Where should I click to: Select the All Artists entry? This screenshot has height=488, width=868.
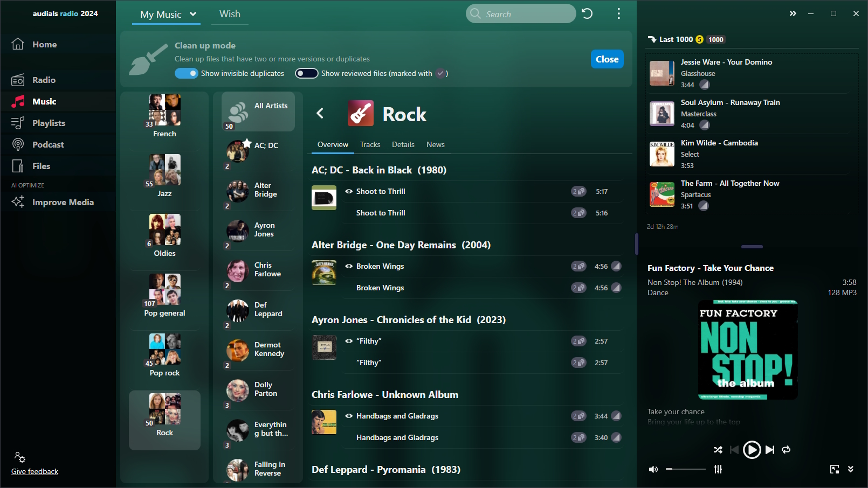(258, 111)
